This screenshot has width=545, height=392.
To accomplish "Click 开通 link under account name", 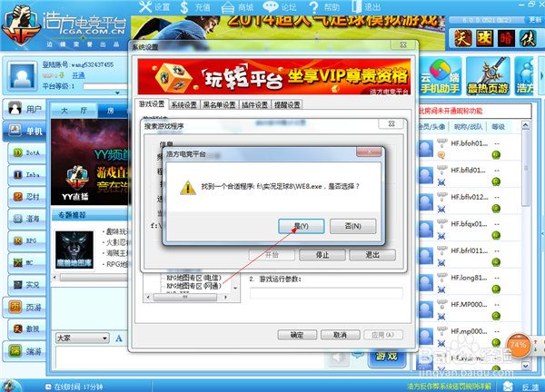I will pos(78,75).
